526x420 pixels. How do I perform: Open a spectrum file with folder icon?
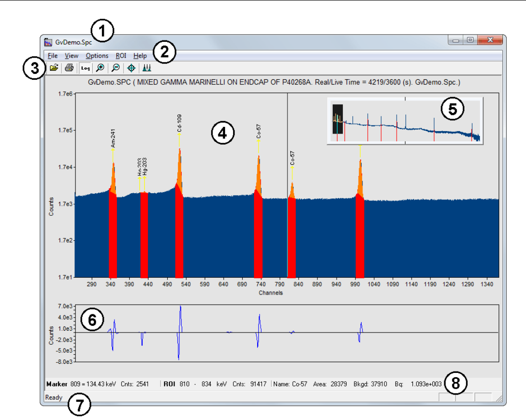[x=54, y=68]
